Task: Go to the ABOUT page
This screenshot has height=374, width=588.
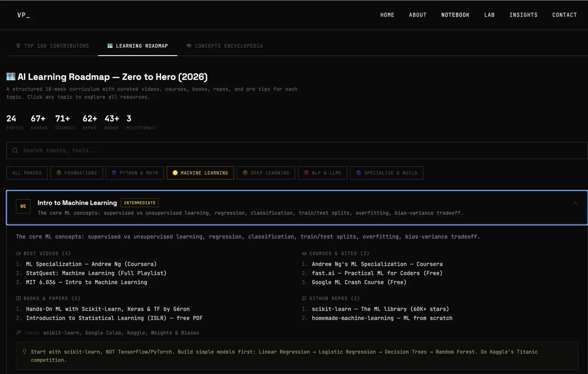Action: point(417,15)
